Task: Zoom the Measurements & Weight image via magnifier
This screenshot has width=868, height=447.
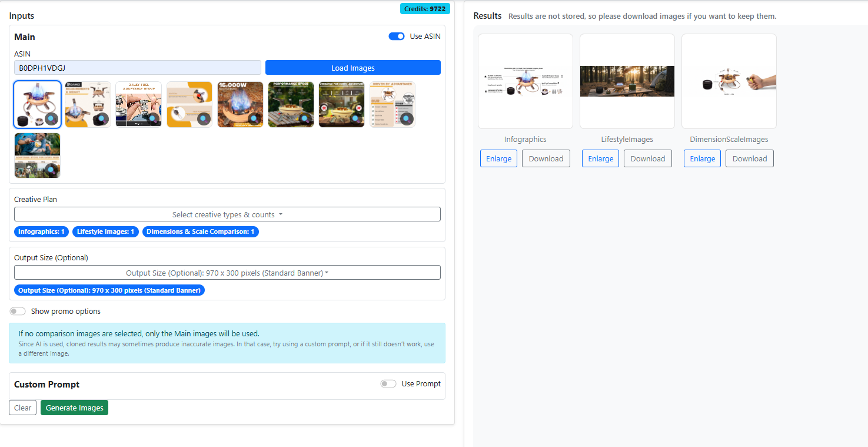Action: (102, 118)
